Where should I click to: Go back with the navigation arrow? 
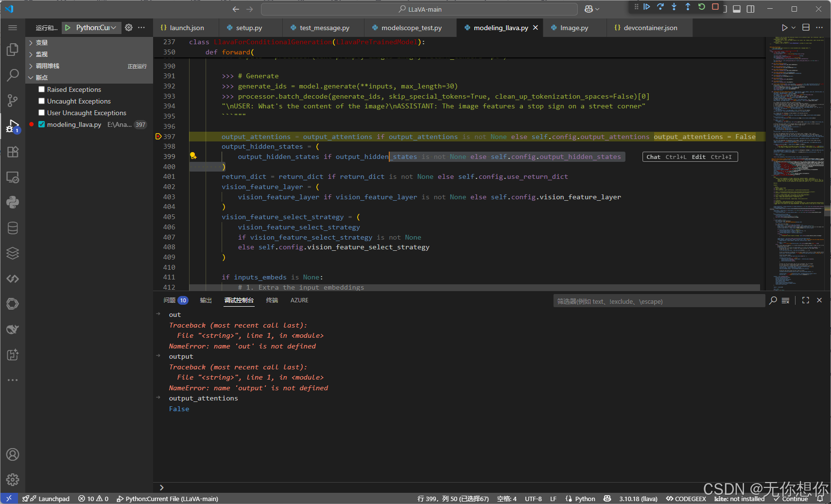point(236,9)
